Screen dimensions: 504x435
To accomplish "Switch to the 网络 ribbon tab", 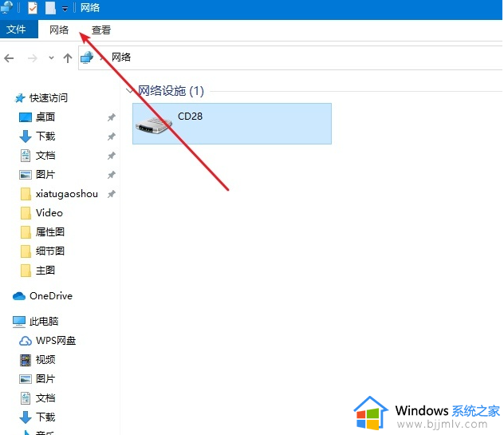I will pos(59,30).
